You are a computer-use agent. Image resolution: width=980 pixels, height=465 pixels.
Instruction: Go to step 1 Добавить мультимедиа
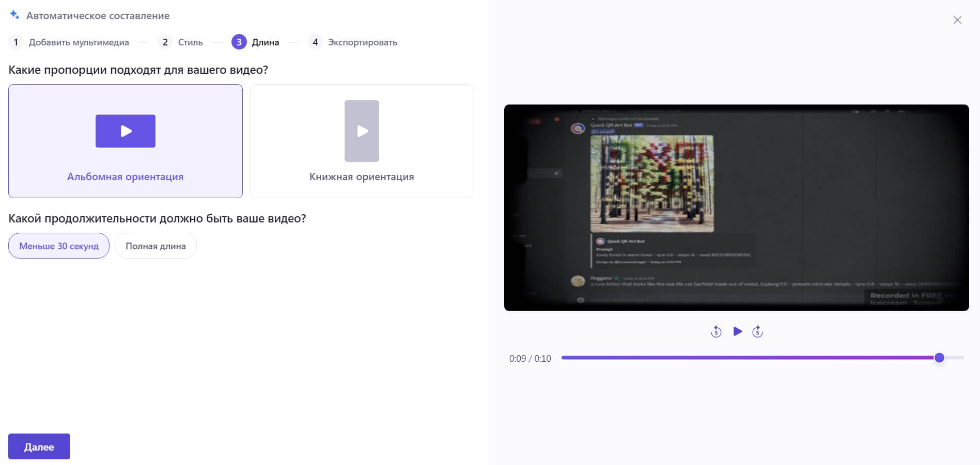[x=69, y=42]
